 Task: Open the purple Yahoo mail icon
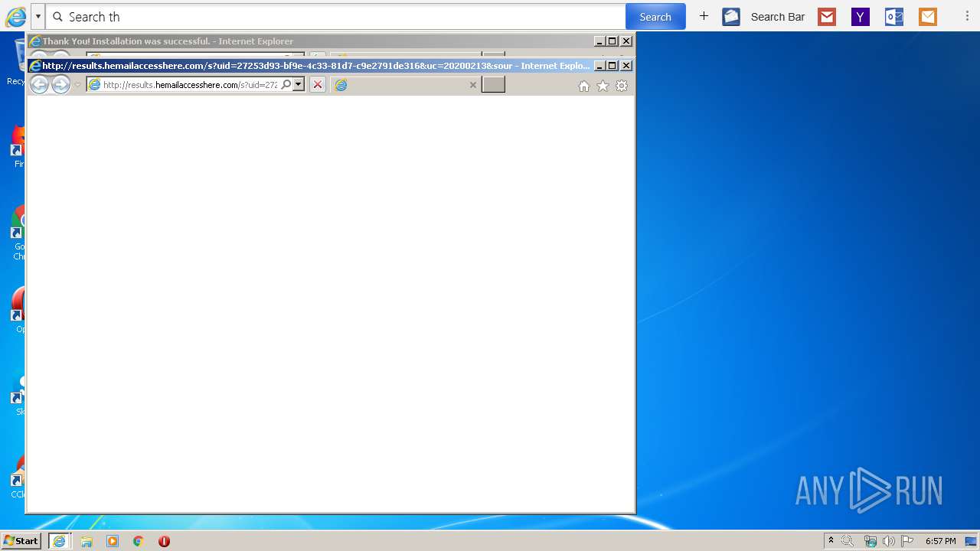pyautogui.click(x=861, y=17)
